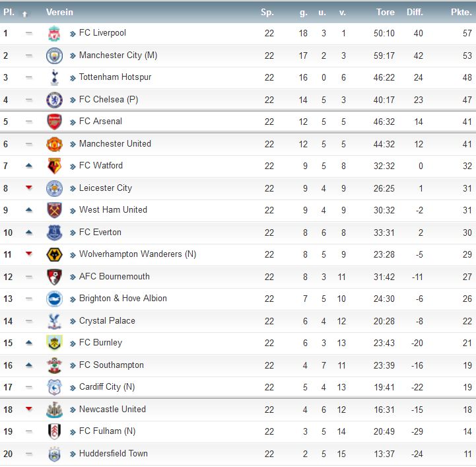The height and width of the screenshot is (467, 476).
Task: Click the Tore column header
Action: (386, 12)
